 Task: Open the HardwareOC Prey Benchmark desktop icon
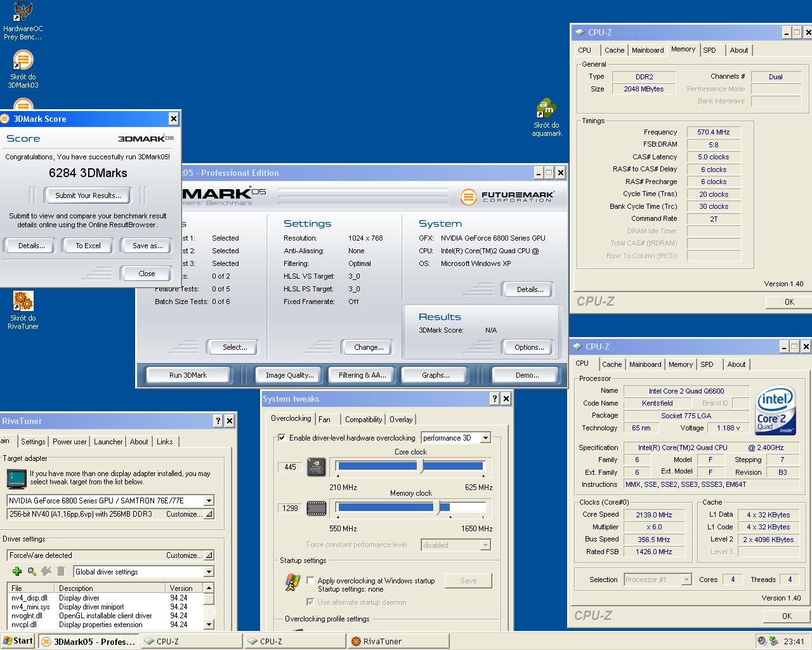[23, 21]
